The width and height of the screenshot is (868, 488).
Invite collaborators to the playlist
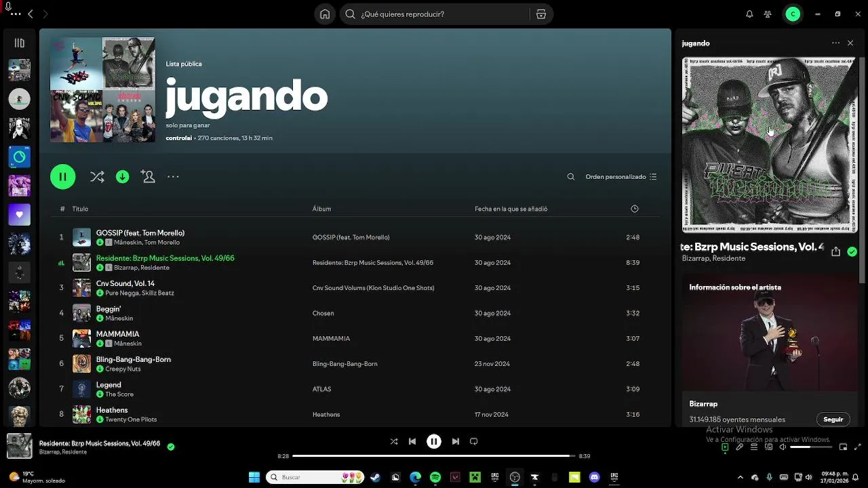coord(148,177)
